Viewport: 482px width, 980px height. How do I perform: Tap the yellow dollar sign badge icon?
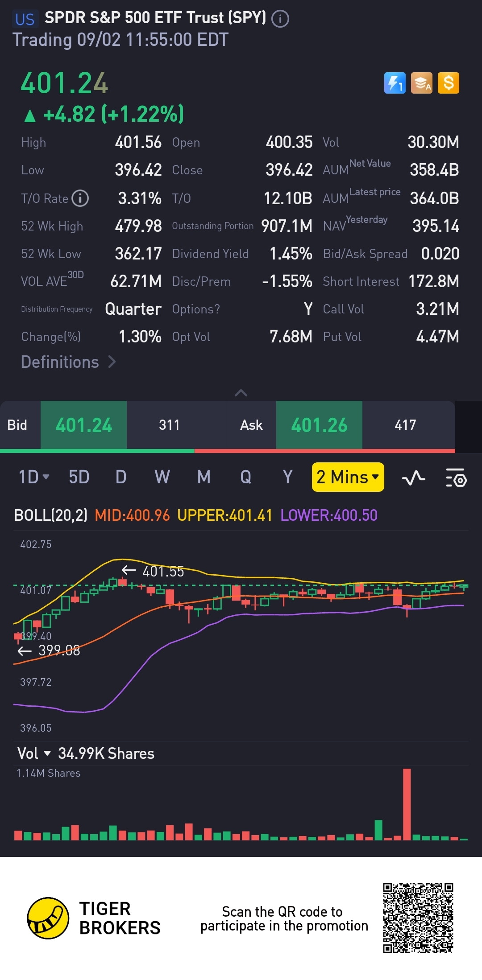click(449, 83)
